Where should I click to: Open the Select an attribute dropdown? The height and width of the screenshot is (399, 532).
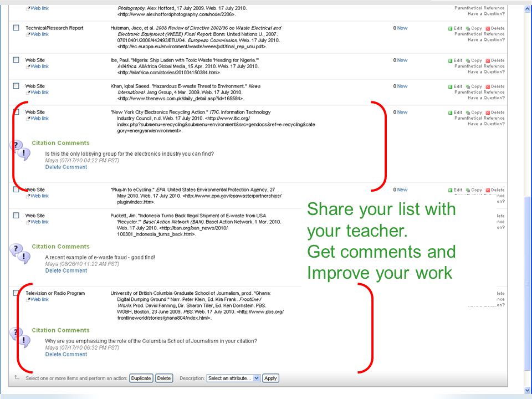click(233, 378)
